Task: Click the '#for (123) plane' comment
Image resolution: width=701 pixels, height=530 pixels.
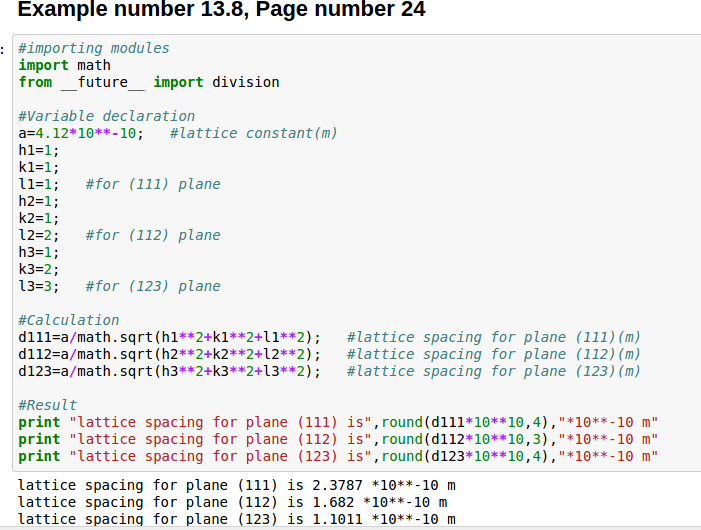Action: [153, 286]
